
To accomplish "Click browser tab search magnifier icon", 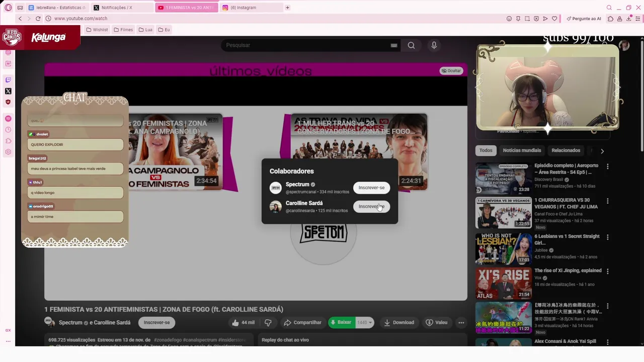I will [x=609, y=8].
